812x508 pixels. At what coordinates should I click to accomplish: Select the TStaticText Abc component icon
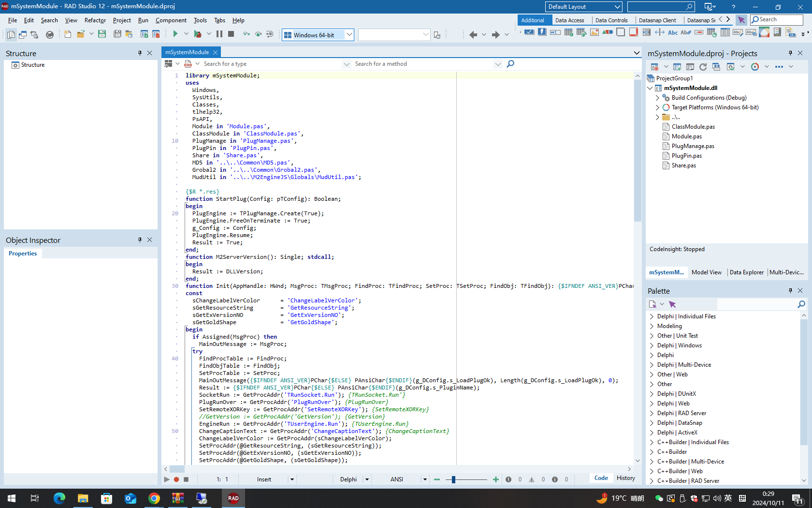673,32
